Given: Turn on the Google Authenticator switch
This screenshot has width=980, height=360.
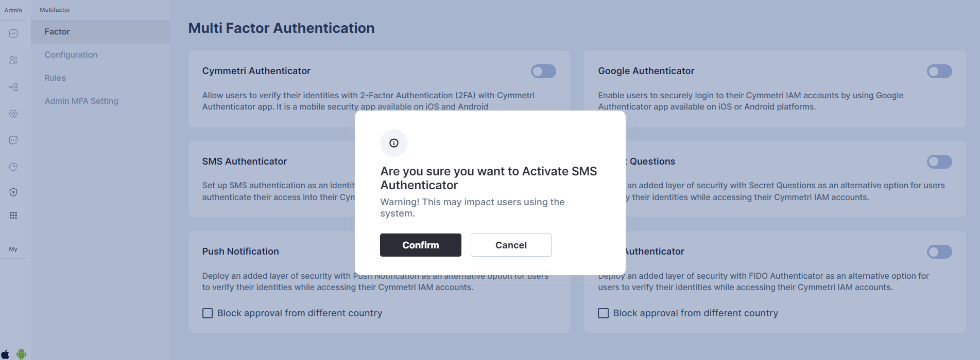Looking at the screenshot, I should pos(939,71).
